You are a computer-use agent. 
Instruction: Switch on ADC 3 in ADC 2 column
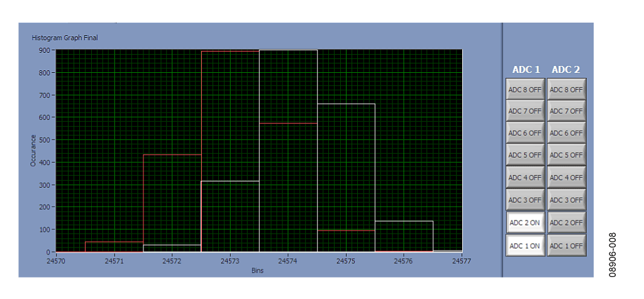tap(567, 200)
